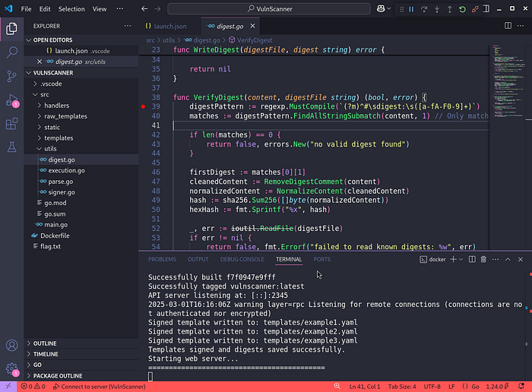Open Dockerfile in the explorer

point(55,236)
